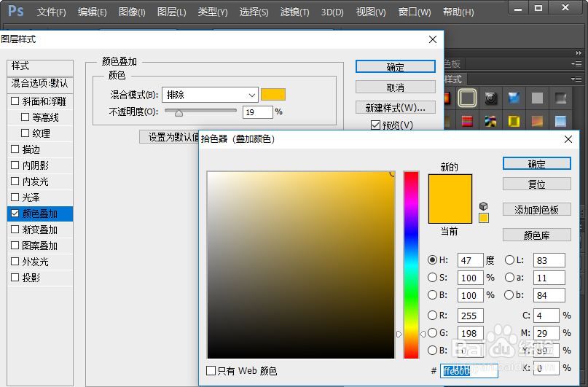Click inside the color saturation field

tap(301, 265)
